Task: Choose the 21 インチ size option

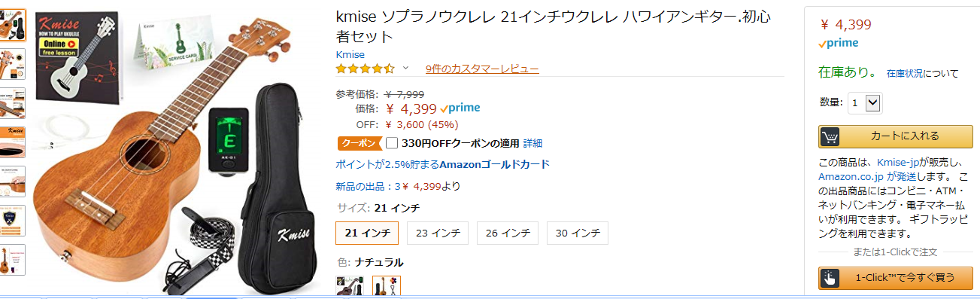Action: pos(367,233)
